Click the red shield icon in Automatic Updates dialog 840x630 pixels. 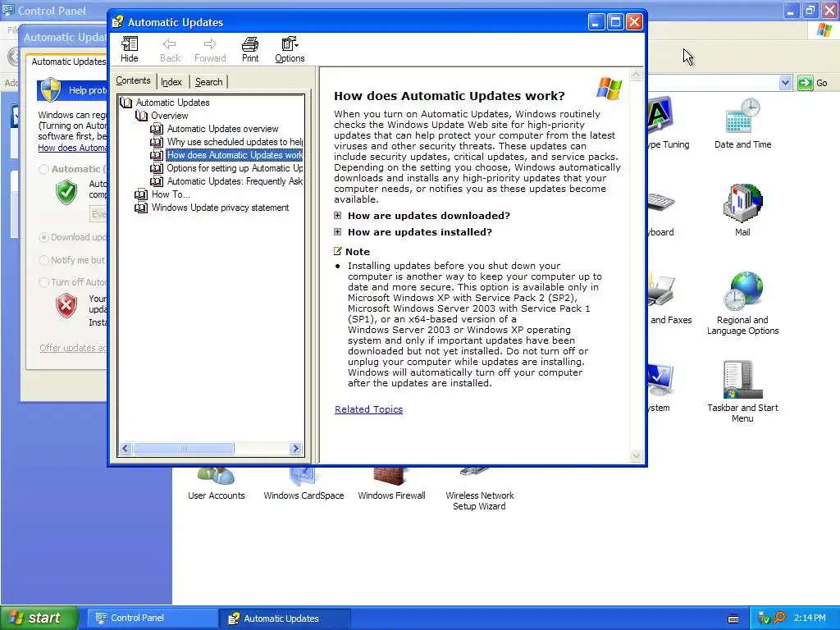66,306
